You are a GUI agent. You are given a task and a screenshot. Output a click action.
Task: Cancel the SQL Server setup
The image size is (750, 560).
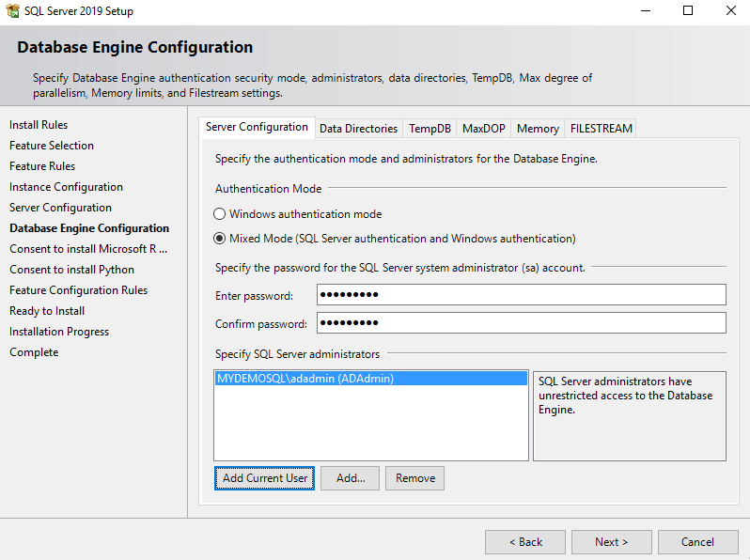697,542
